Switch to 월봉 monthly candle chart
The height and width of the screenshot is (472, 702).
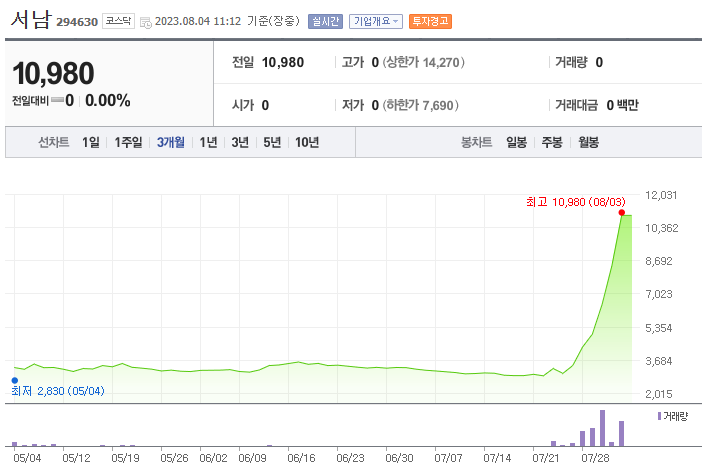click(x=588, y=142)
